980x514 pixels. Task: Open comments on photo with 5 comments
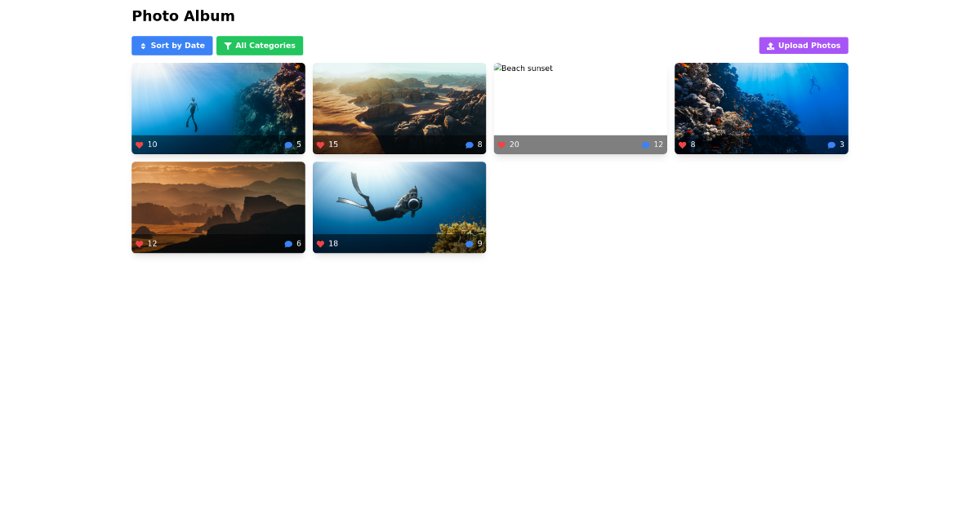pyautogui.click(x=288, y=145)
